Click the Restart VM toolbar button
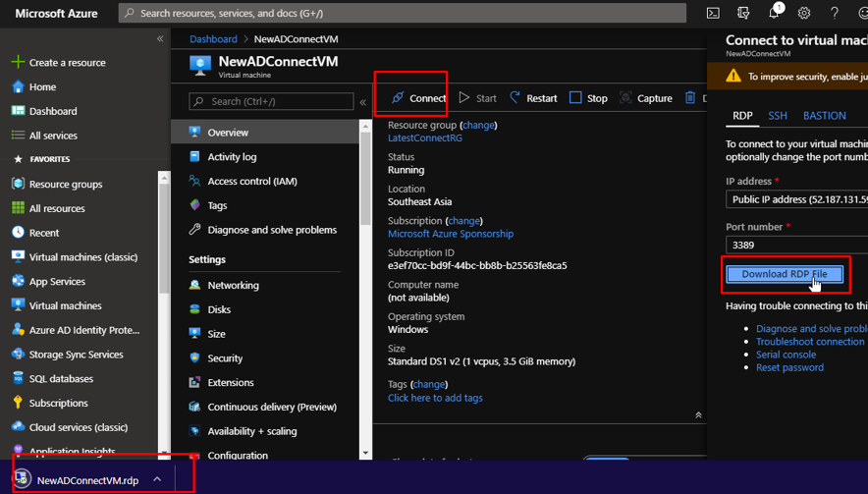The height and width of the screenshot is (494, 868). [x=531, y=98]
